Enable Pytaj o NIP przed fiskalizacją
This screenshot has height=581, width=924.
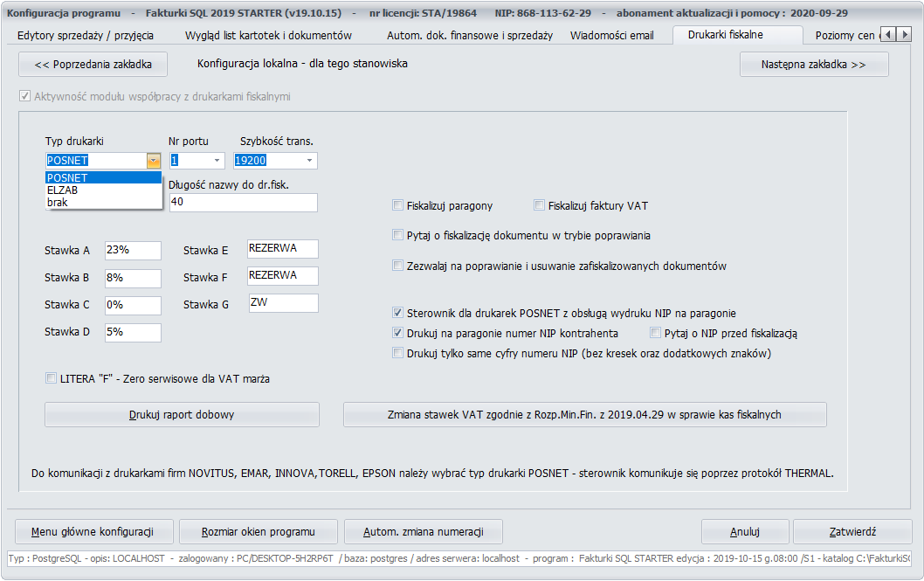click(x=655, y=333)
